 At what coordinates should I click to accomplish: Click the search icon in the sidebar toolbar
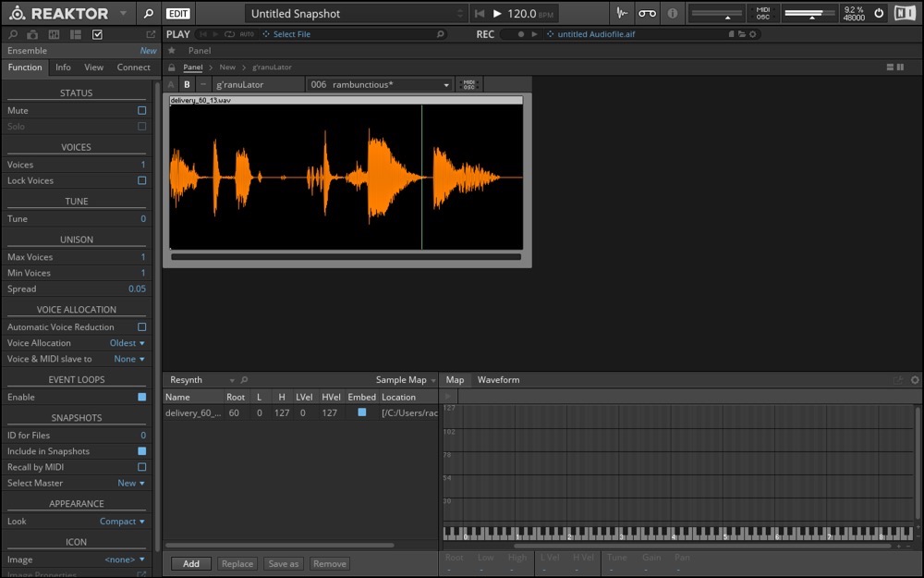(x=13, y=34)
